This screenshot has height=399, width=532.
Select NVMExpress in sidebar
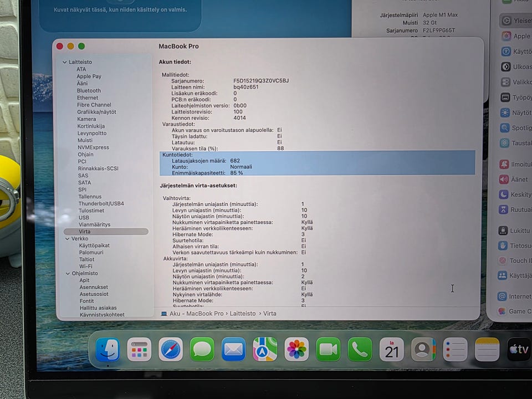(x=93, y=147)
